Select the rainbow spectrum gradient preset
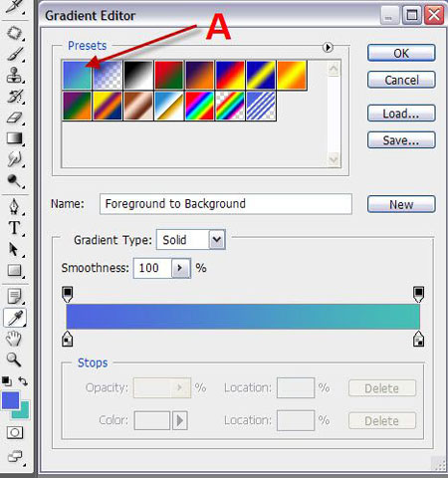This screenshot has width=448, height=478. [x=199, y=106]
